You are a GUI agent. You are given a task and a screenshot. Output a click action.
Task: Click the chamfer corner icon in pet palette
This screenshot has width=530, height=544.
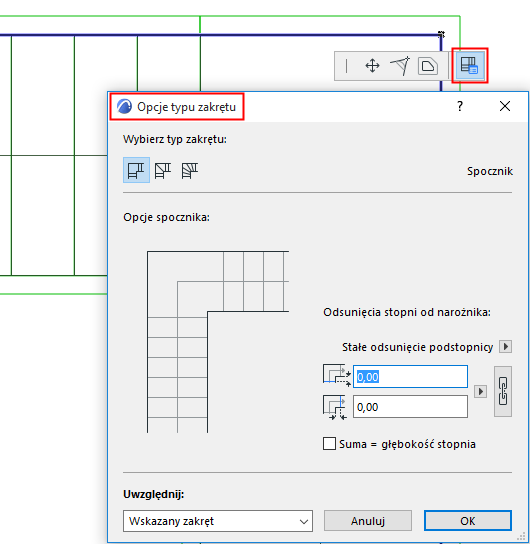[x=428, y=66]
